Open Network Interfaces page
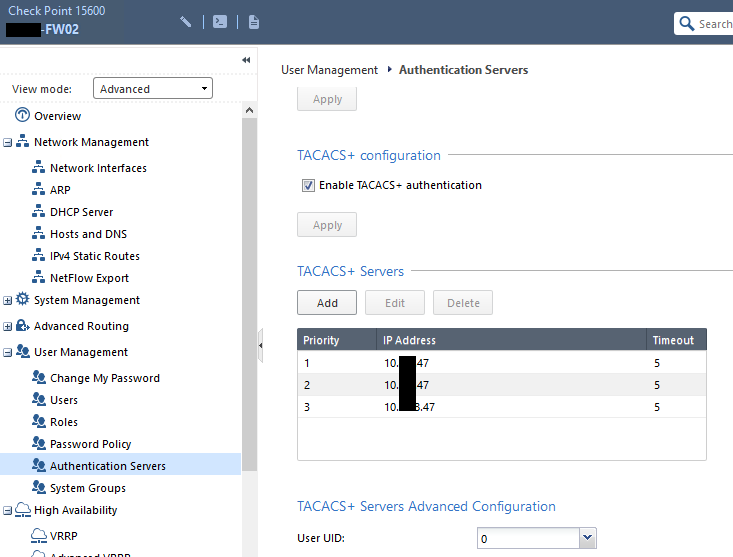Viewport: 733px width, 557px height. coord(98,168)
